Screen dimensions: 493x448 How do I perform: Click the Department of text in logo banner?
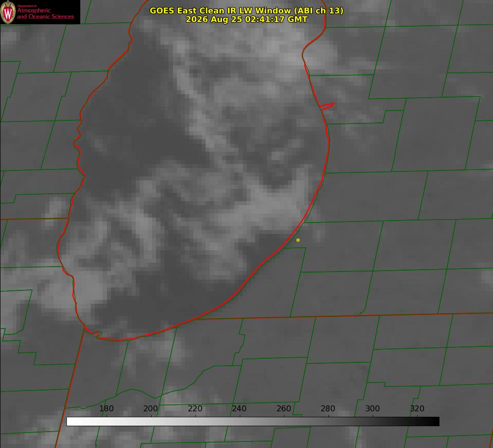coord(27,6)
